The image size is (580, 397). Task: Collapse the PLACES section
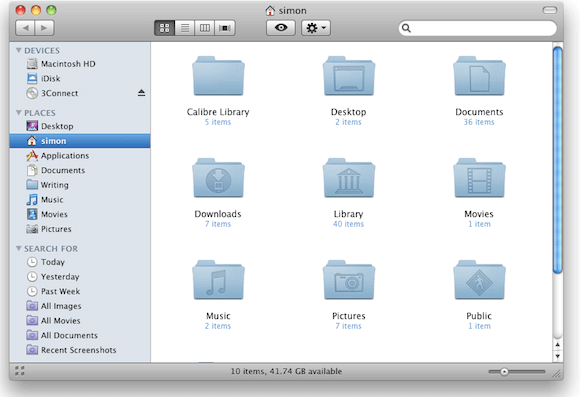click(18, 112)
